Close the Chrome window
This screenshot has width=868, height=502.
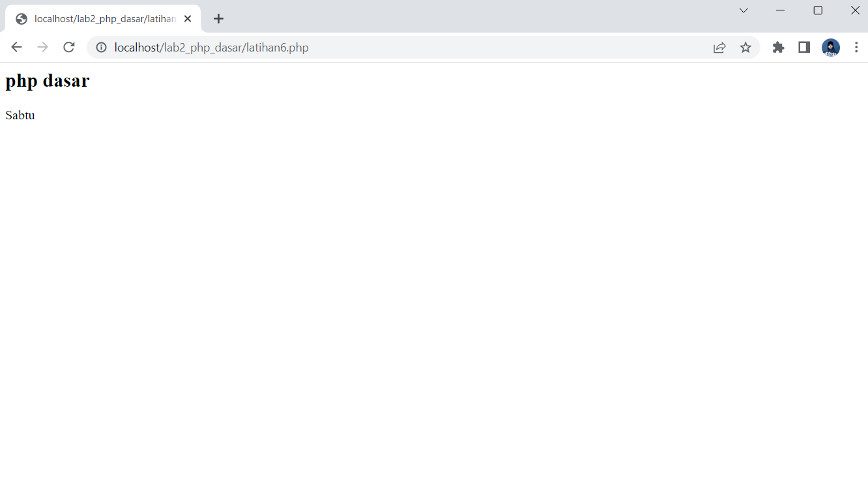855,10
